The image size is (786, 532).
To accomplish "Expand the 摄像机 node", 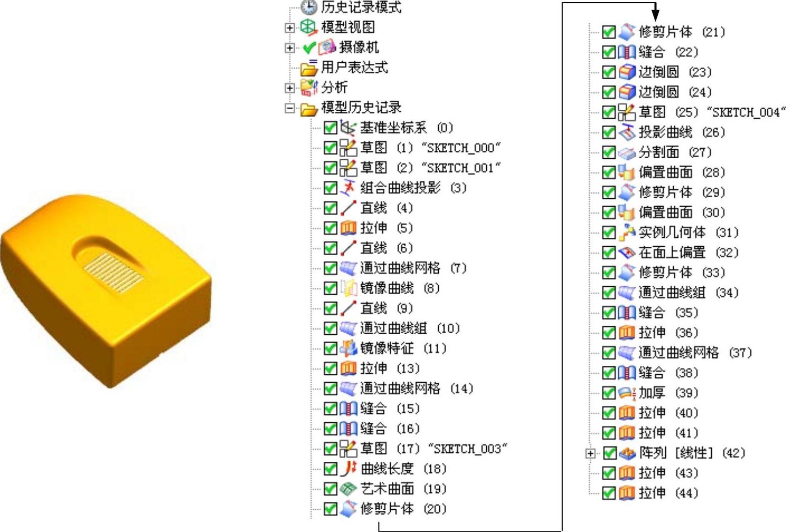I will [290, 48].
